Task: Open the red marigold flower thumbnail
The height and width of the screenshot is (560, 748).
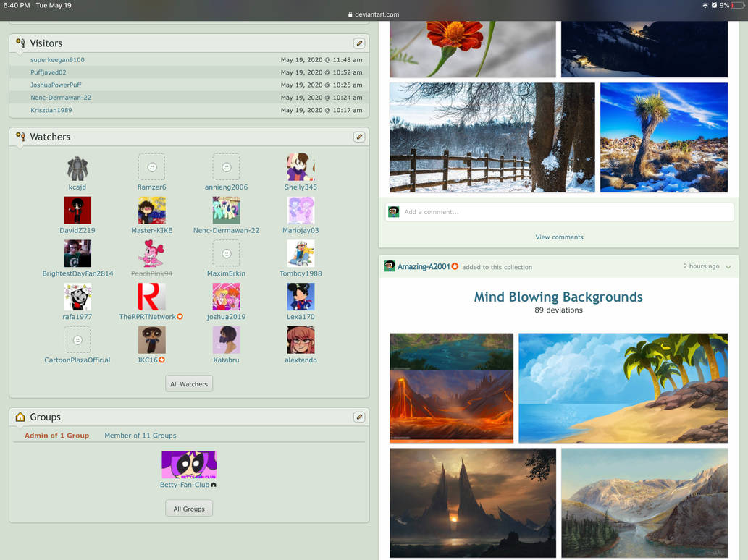Action: pyautogui.click(x=472, y=49)
